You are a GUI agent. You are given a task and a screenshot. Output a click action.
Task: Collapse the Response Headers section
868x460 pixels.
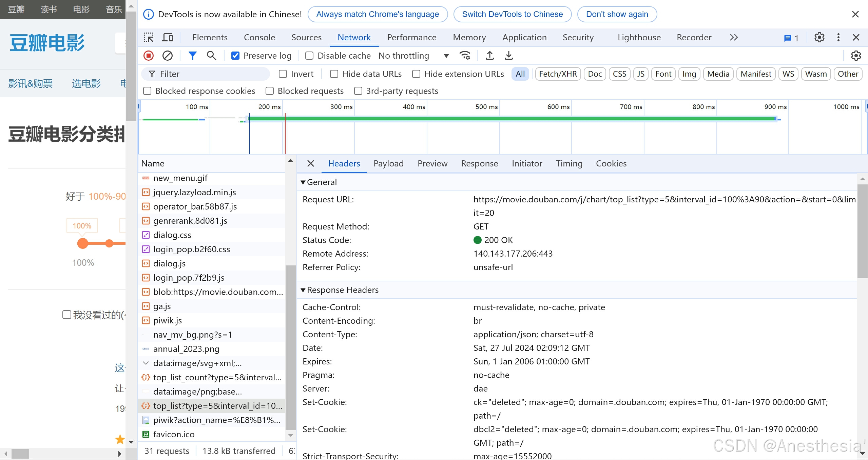pyautogui.click(x=303, y=290)
